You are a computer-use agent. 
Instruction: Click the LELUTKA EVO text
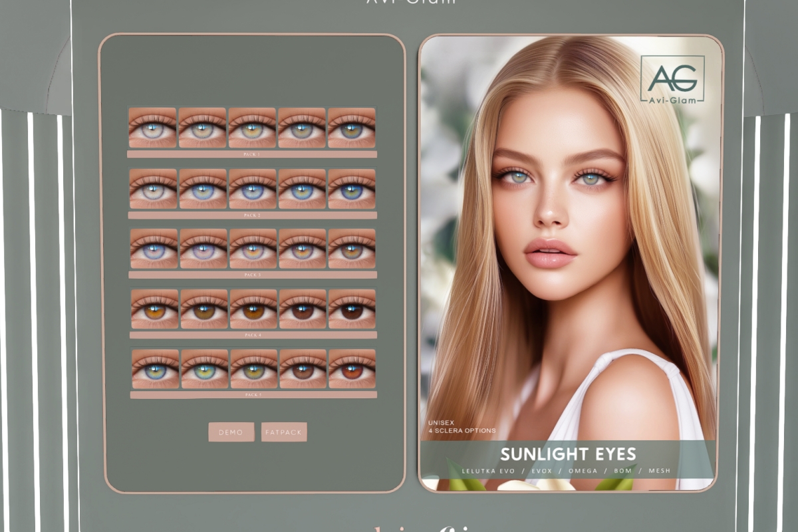coord(489,471)
